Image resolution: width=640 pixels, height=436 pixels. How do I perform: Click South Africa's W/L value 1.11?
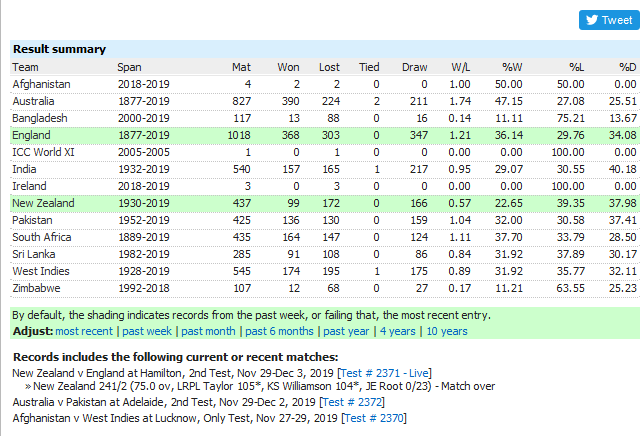coord(460,237)
